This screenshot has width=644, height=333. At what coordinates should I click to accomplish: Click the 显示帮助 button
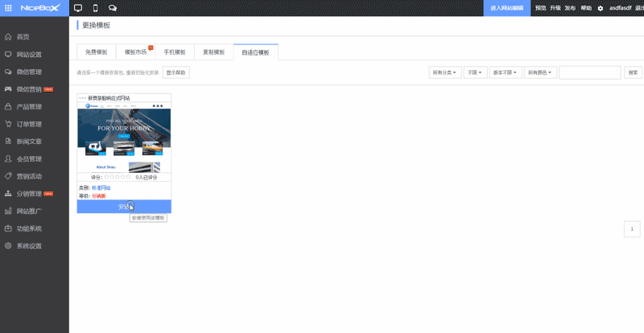[x=175, y=72]
